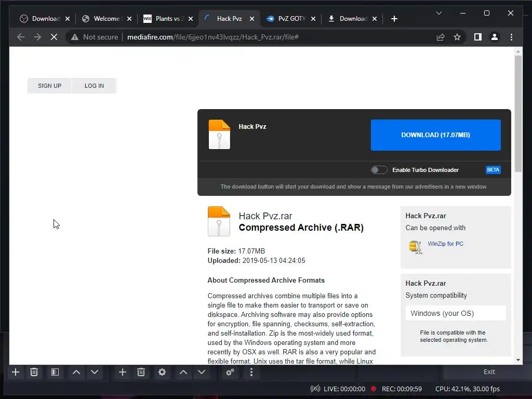Open a new browser tab
This screenshot has width=532, height=399.
click(x=394, y=19)
